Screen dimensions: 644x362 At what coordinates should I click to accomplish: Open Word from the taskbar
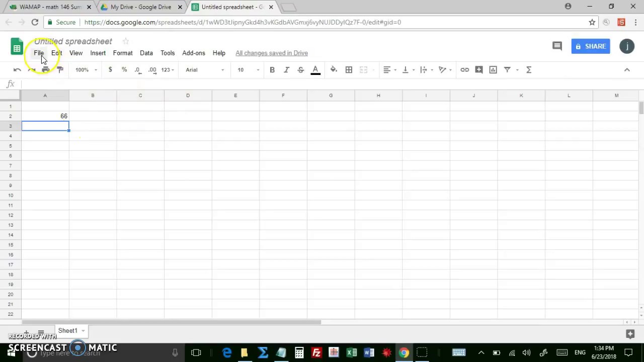(369, 353)
